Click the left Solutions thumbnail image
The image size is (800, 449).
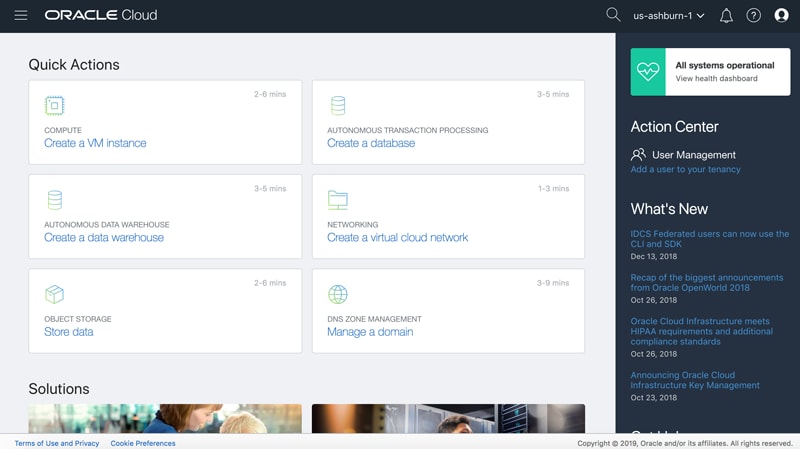[x=165, y=418]
